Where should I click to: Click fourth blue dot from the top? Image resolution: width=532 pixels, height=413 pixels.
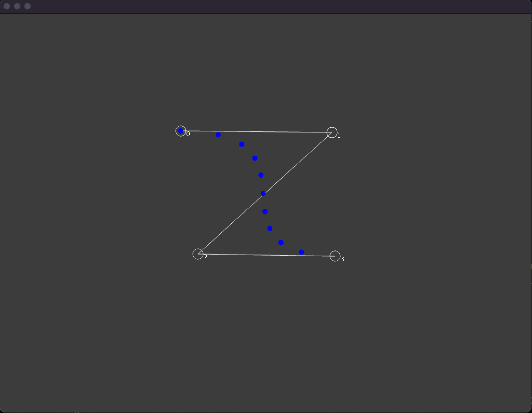pyautogui.click(x=255, y=158)
